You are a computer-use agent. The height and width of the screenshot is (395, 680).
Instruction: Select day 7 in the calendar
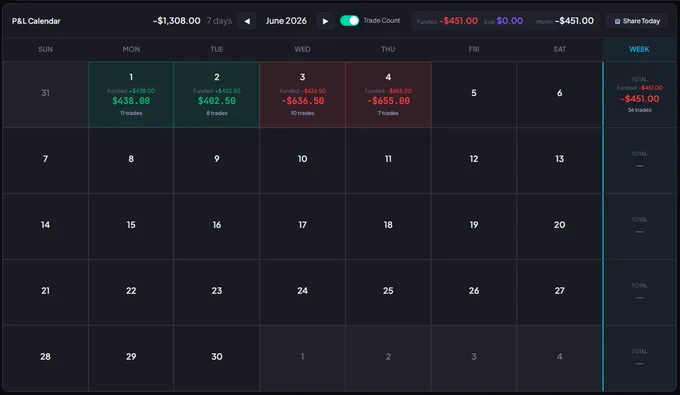45,159
